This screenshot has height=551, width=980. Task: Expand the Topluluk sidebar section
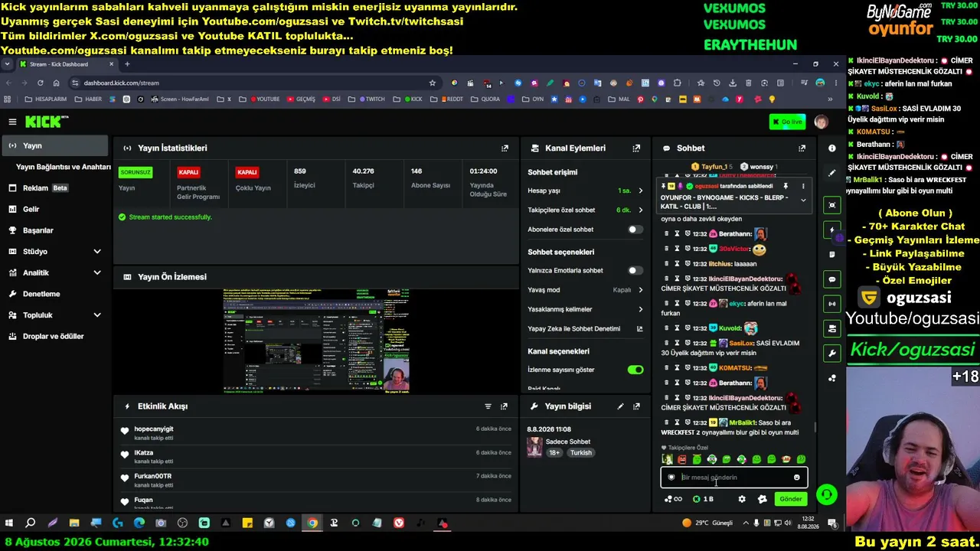pyautogui.click(x=97, y=315)
